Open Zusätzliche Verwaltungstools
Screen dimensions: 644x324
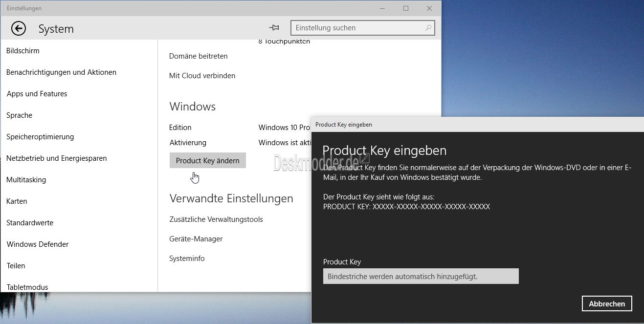(216, 219)
